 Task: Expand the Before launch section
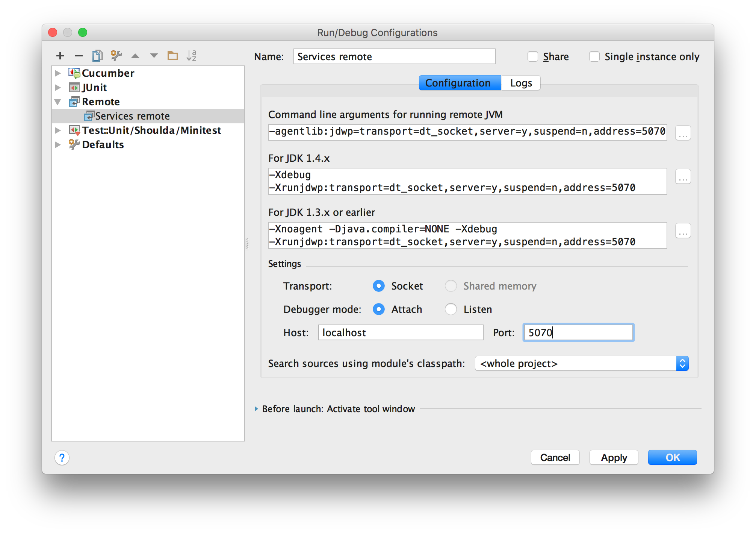[256, 409]
